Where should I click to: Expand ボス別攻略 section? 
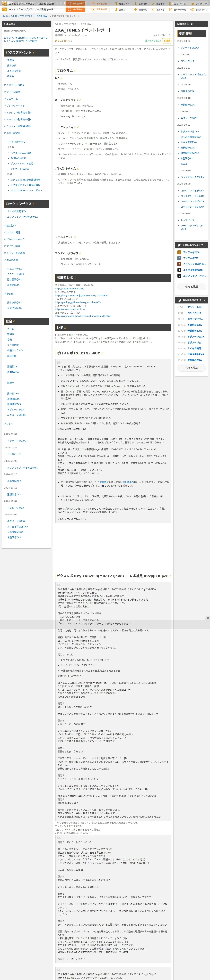click(11, 260)
